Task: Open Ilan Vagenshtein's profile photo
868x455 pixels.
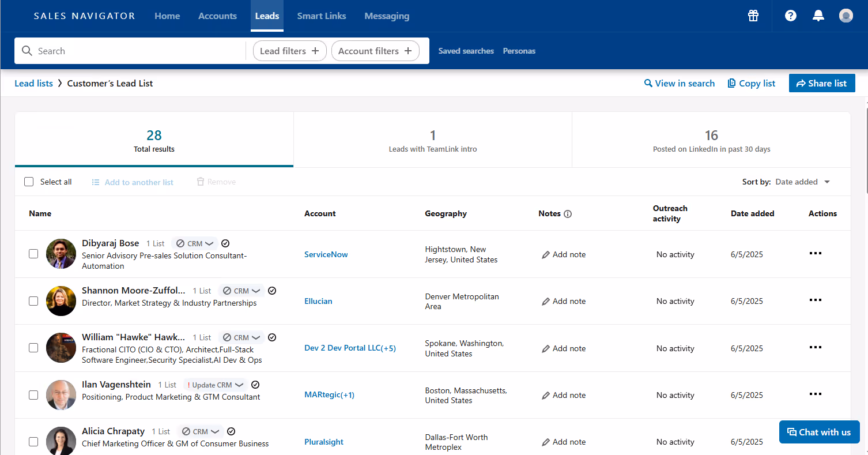Action: coord(61,395)
